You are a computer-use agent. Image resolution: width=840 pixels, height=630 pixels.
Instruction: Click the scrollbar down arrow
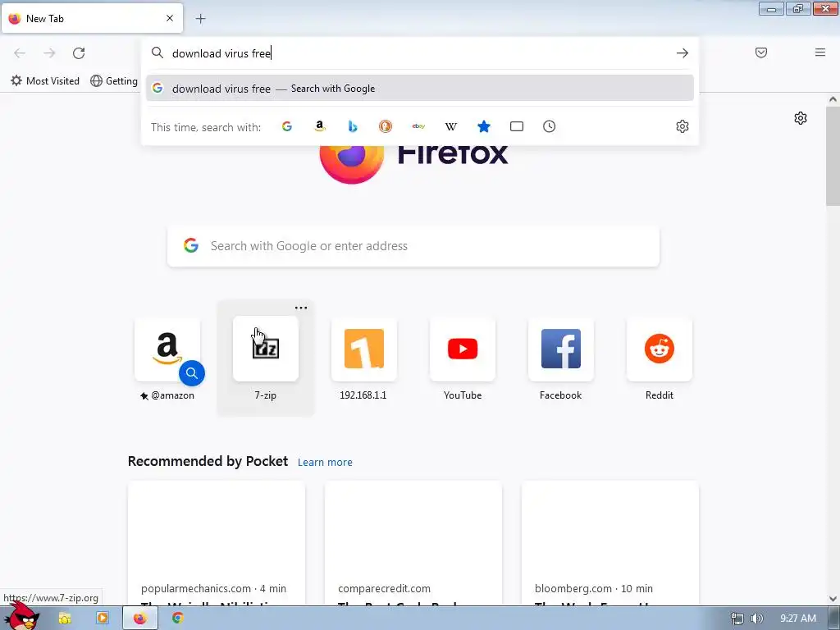(x=833, y=599)
